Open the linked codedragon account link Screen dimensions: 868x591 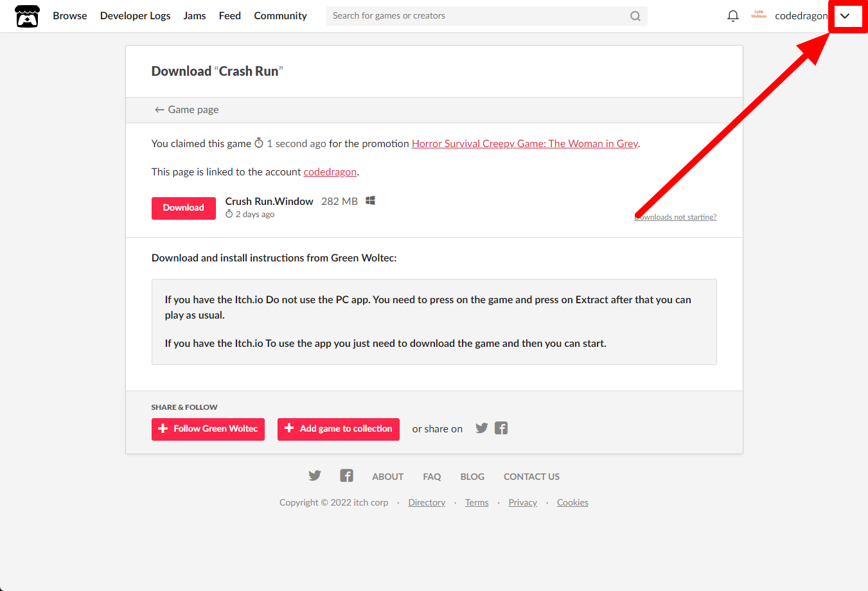[330, 172]
